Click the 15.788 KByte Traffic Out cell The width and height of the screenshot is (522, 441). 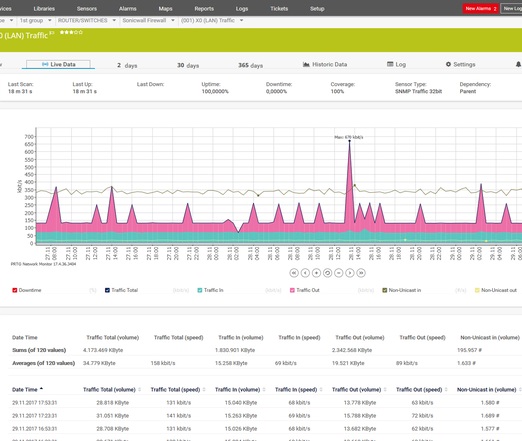point(360,416)
